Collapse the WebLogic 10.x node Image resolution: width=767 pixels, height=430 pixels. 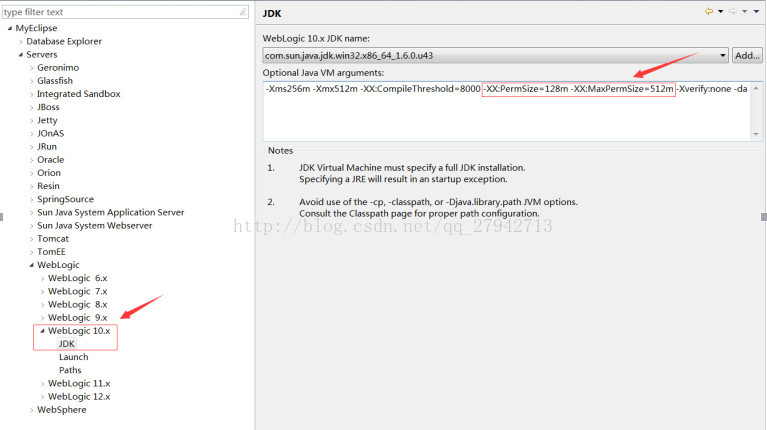(x=42, y=331)
